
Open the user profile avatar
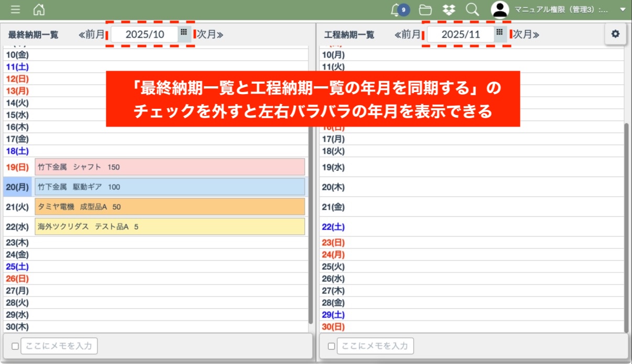tap(500, 9)
